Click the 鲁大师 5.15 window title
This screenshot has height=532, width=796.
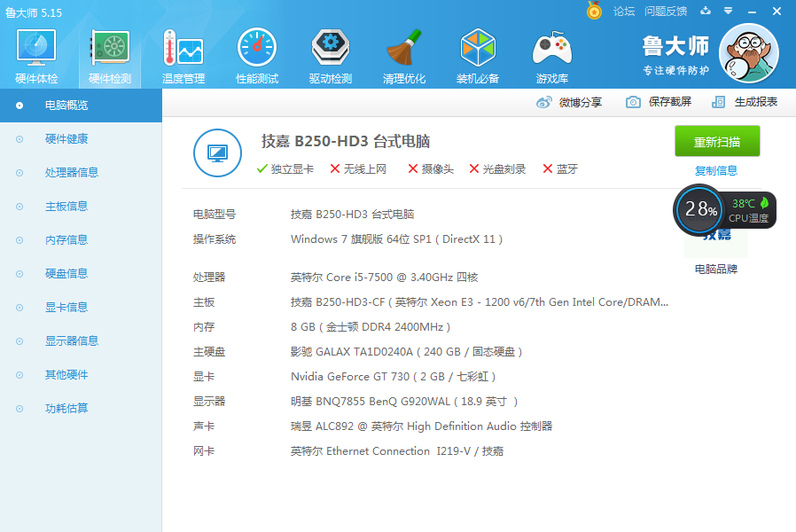coord(34,12)
